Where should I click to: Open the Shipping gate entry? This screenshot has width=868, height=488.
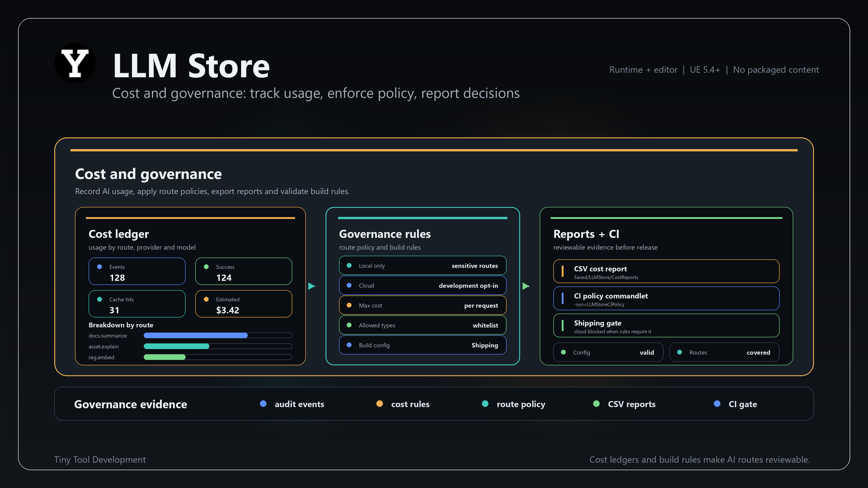(666, 325)
